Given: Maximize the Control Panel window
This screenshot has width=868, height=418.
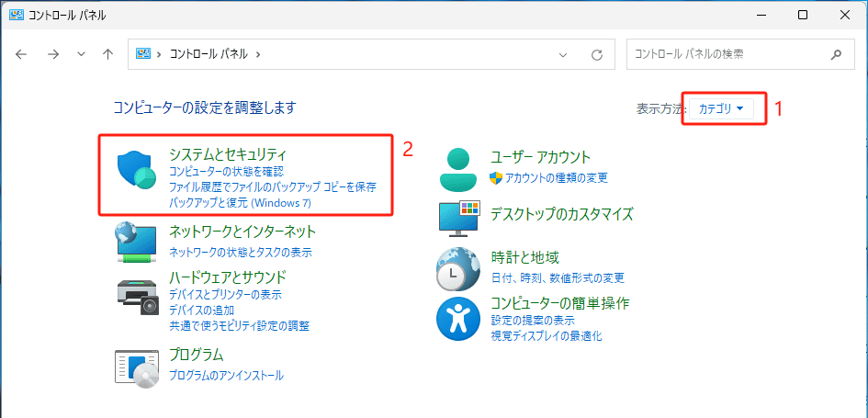Looking at the screenshot, I should (x=803, y=16).
